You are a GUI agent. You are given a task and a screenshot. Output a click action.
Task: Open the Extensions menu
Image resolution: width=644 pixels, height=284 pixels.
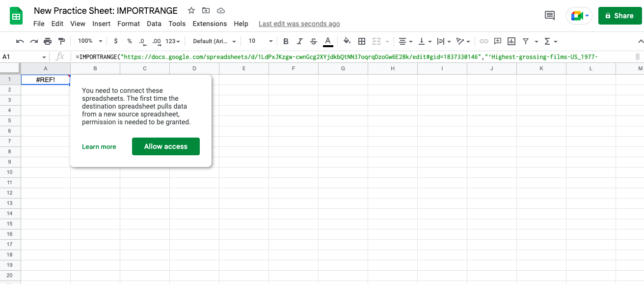click(210, 24)
